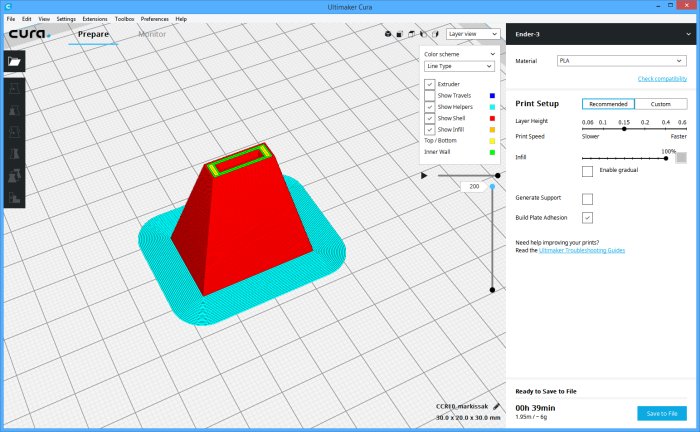Switch to the top camera view icon
Screen dimensions: 700x432
412,34
